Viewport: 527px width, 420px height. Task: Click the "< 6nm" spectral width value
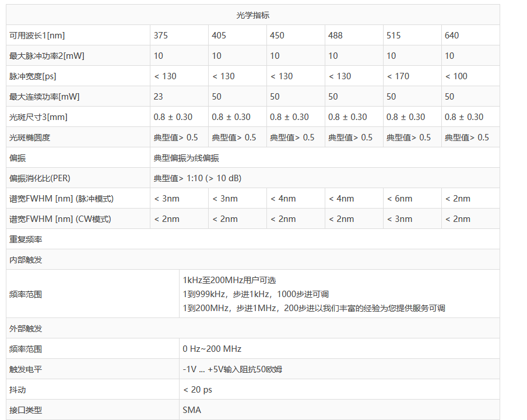[399, 199]
